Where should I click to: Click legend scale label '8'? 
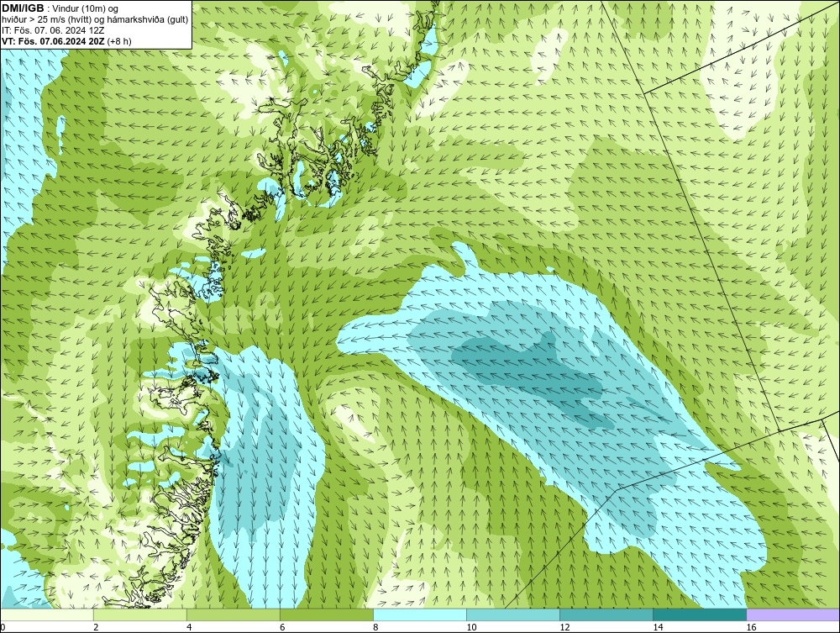pyautogui.click(x=375, y=627)
